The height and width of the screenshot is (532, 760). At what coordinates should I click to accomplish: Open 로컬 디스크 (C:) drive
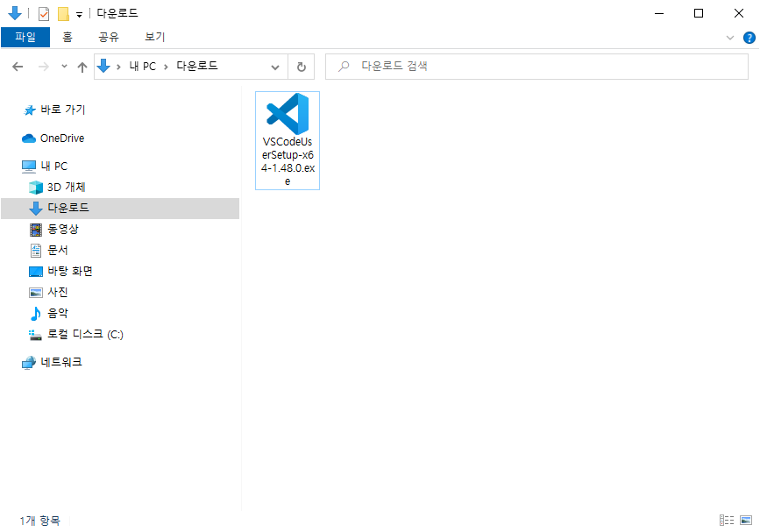click(85, 334)
